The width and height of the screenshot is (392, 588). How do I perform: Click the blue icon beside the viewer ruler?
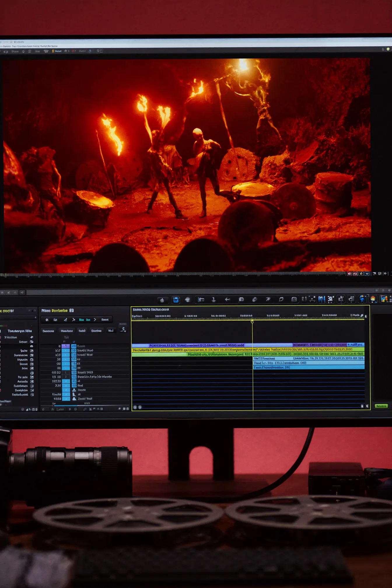[x=367, y=274]
